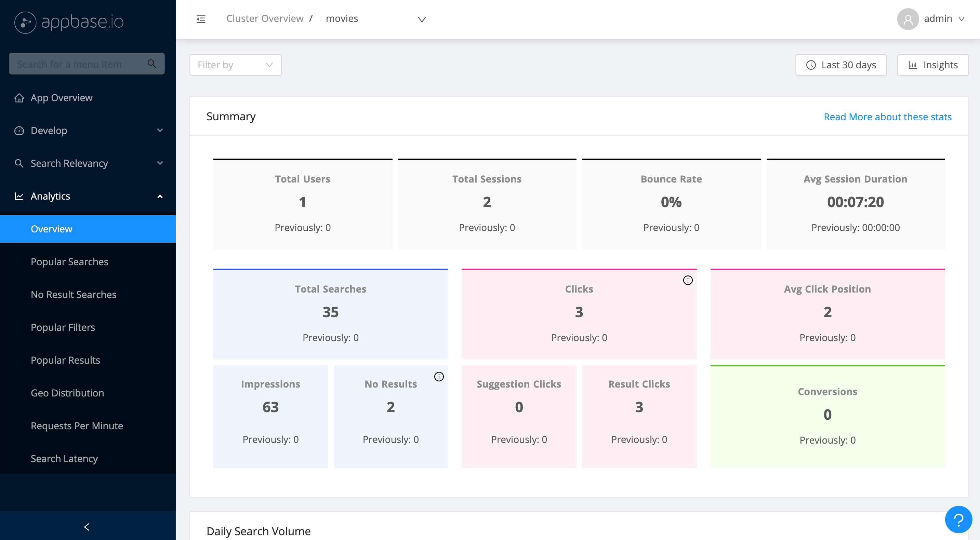
Task: Click the admin user avatar icon
Action: tap(908, 19)
